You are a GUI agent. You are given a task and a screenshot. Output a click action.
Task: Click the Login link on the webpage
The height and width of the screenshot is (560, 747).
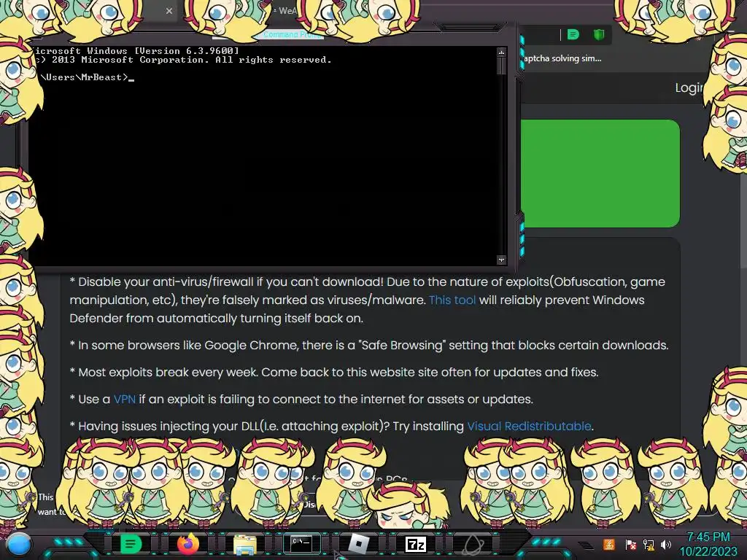[689, 87]
